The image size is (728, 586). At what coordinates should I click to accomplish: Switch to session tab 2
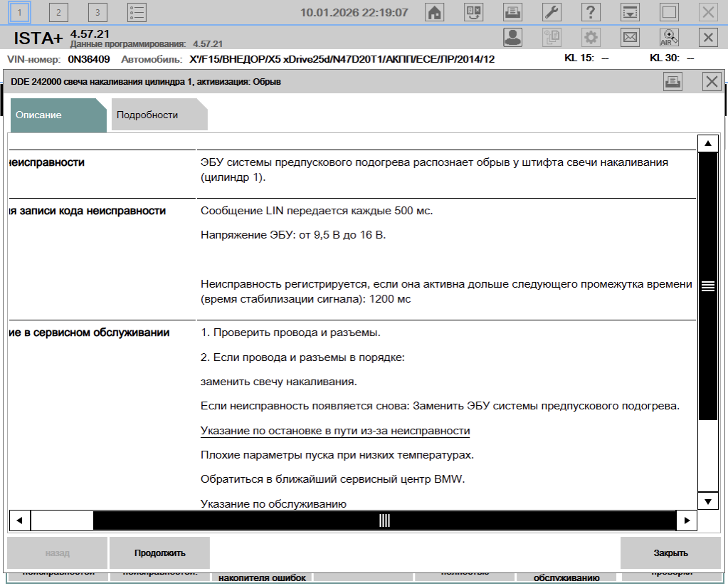58,12
